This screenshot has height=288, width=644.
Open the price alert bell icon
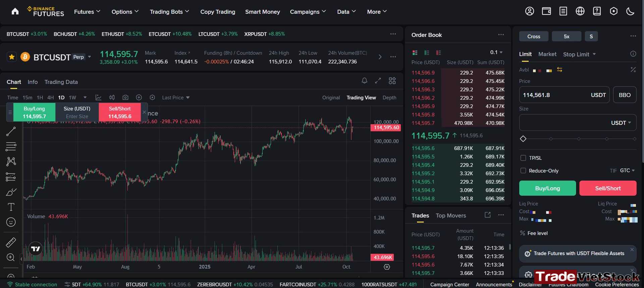click(364, 81)
